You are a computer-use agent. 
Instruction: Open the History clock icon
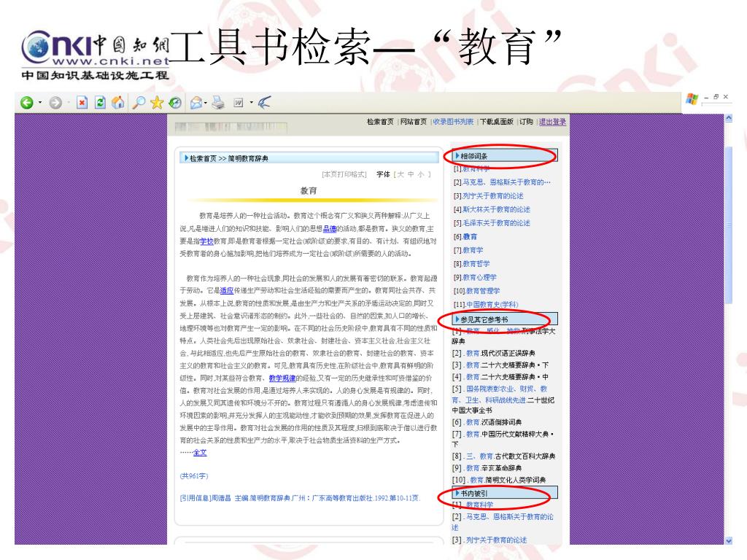point(175,102)
